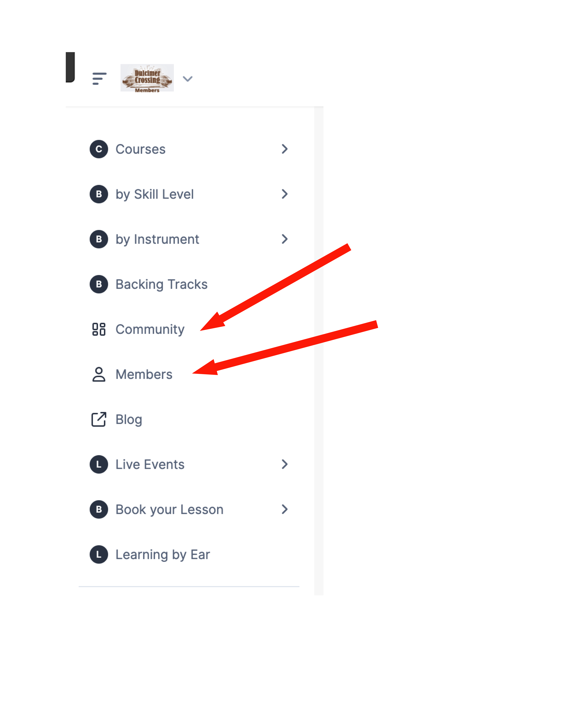This screenshot has height=728, width=563.
Task: Click the sidebar collapse hamburger icon
Action: [99, 79]
